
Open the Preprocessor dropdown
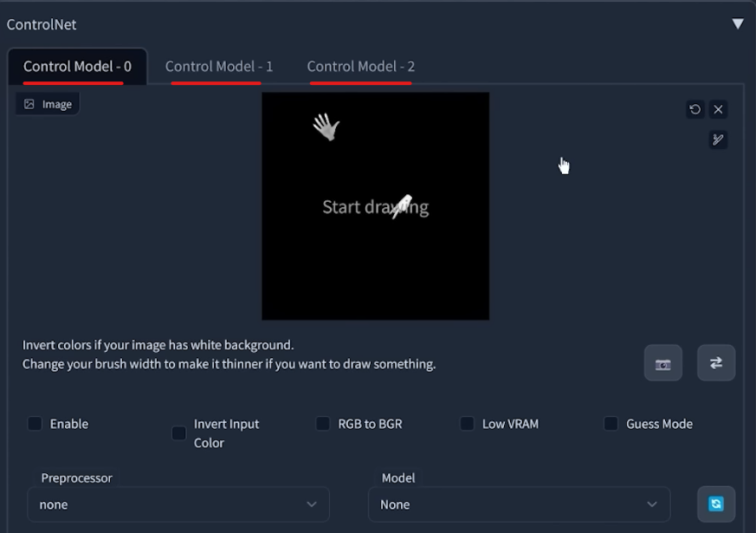178,504
